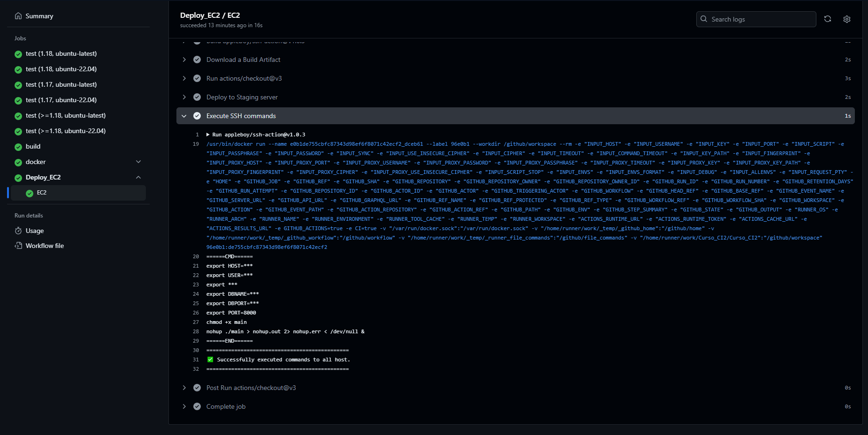Select job test (>=1.18, ubuntu-latest)
This screenshot has height=435, width=868.
(x=66, y=116)
